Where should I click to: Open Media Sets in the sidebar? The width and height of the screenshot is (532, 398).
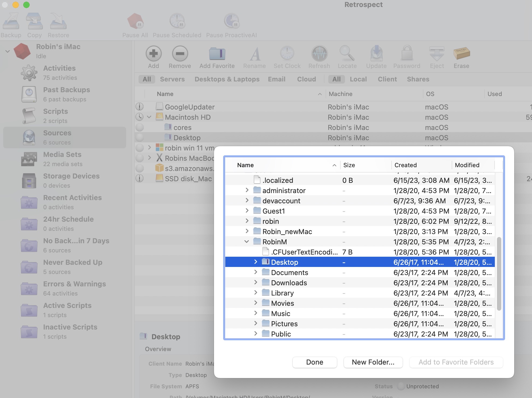(x=65, y=159)
